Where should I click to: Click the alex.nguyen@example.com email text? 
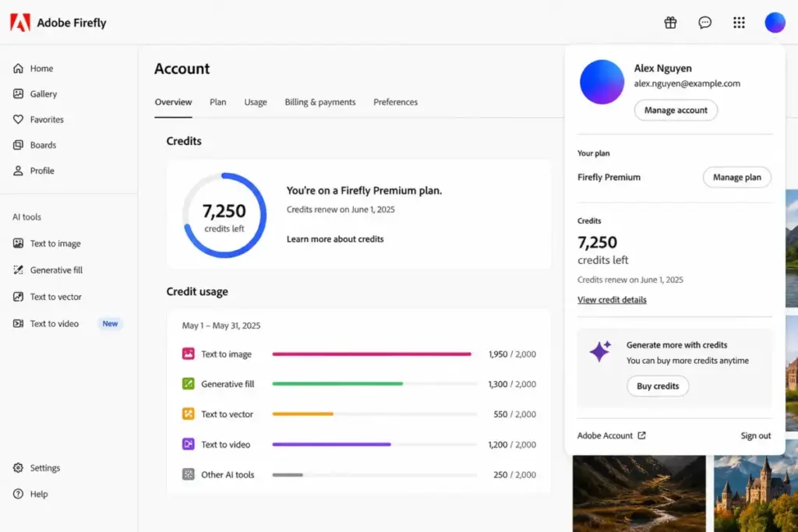tap(687, 83)
